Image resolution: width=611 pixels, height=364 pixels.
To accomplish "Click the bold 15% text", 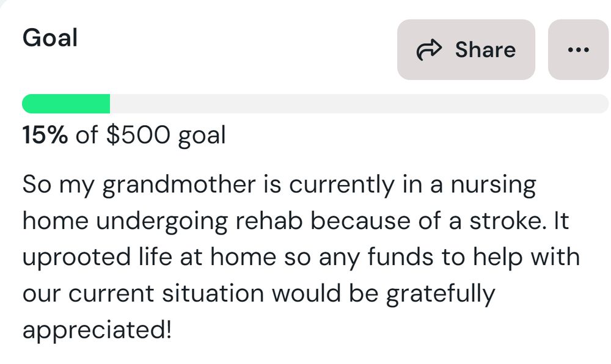I will [x=45, y=135].
